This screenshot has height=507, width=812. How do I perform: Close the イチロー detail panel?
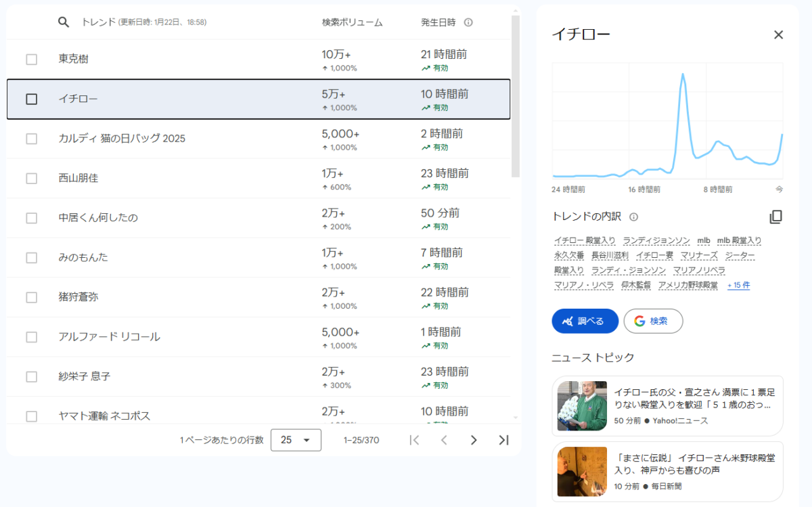778,35
